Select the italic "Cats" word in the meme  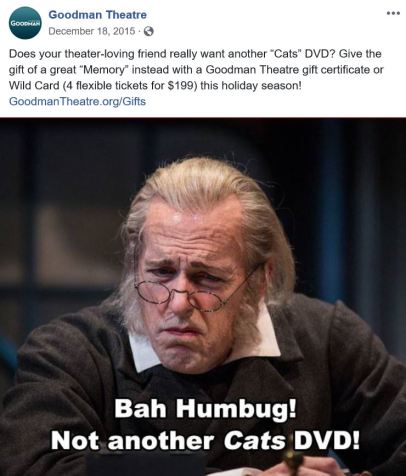[255, 440]
